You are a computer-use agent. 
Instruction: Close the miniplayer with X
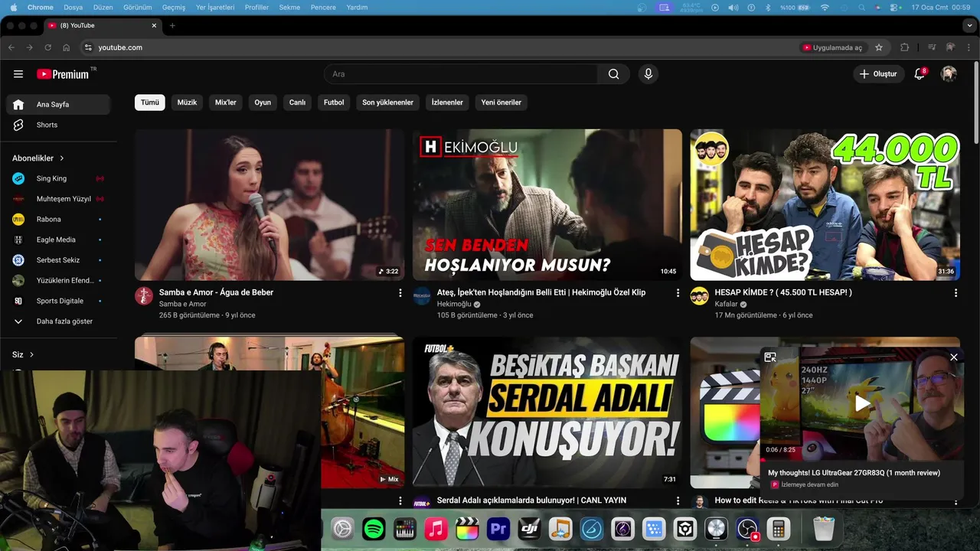tap(954, 357)
